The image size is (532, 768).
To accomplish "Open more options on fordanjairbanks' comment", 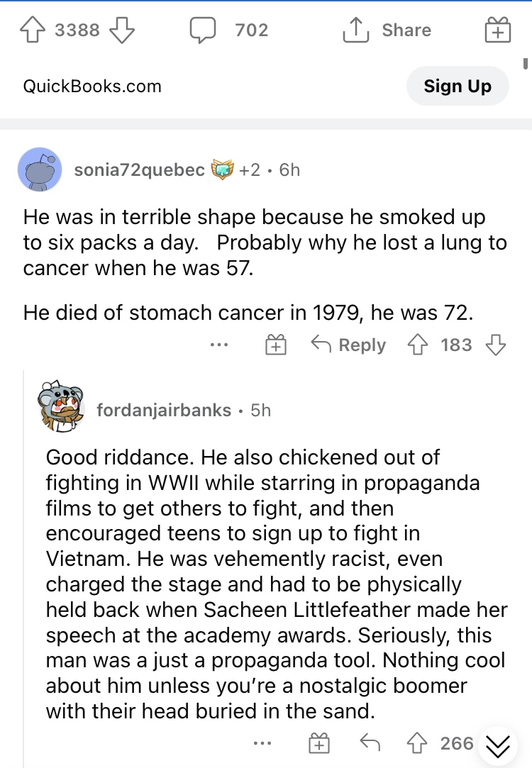I will pos(262,743).
